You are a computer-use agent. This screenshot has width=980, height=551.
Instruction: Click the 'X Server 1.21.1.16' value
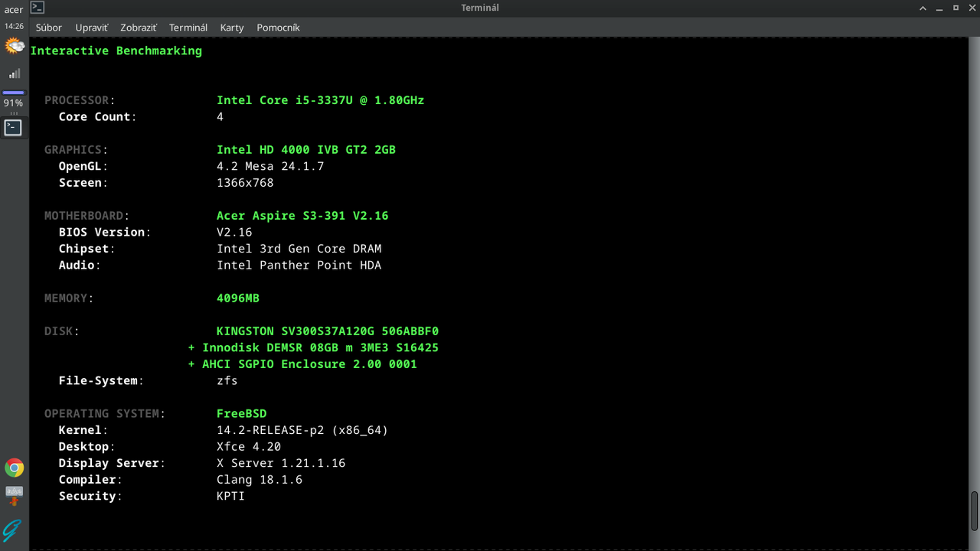click(x=281, y=463)
